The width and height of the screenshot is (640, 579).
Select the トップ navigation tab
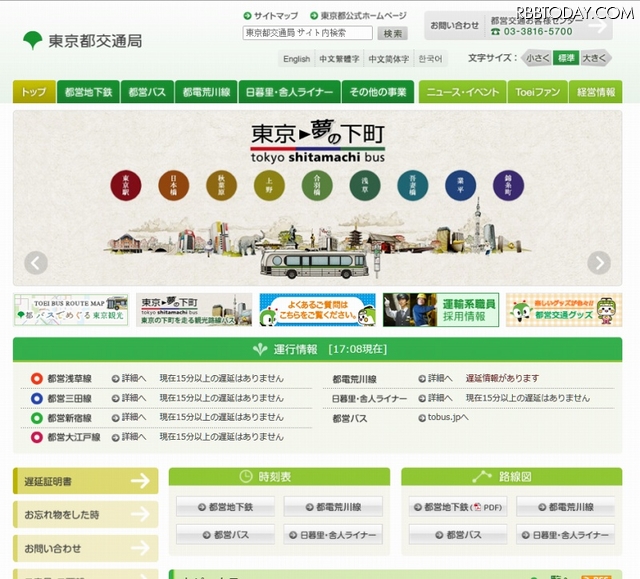(34, 92)
